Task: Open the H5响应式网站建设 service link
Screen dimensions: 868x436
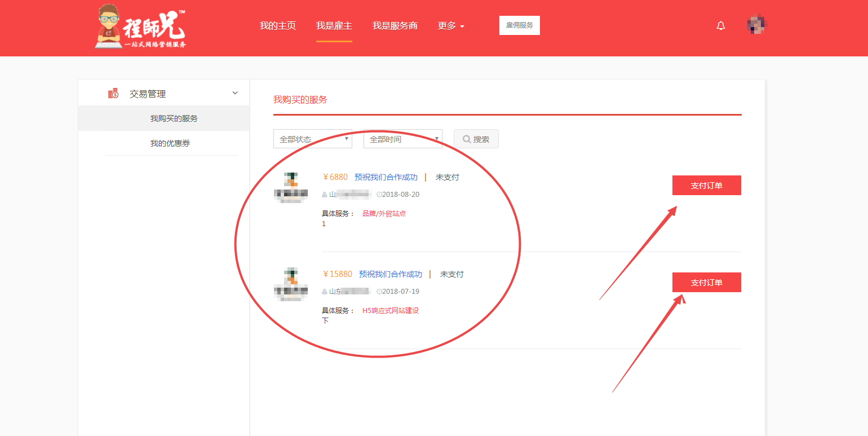Action: (x=390, y=310)
